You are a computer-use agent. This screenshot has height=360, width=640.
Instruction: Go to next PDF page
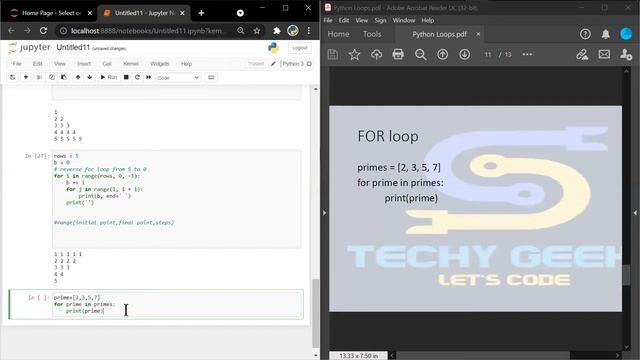464,54
